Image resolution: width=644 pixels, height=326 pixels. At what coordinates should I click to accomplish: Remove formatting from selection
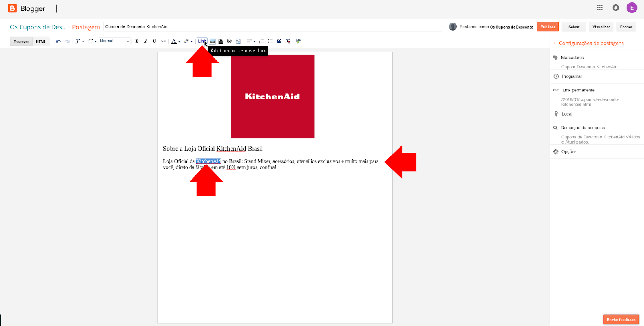pyautogui.click(x=288, y=41)
